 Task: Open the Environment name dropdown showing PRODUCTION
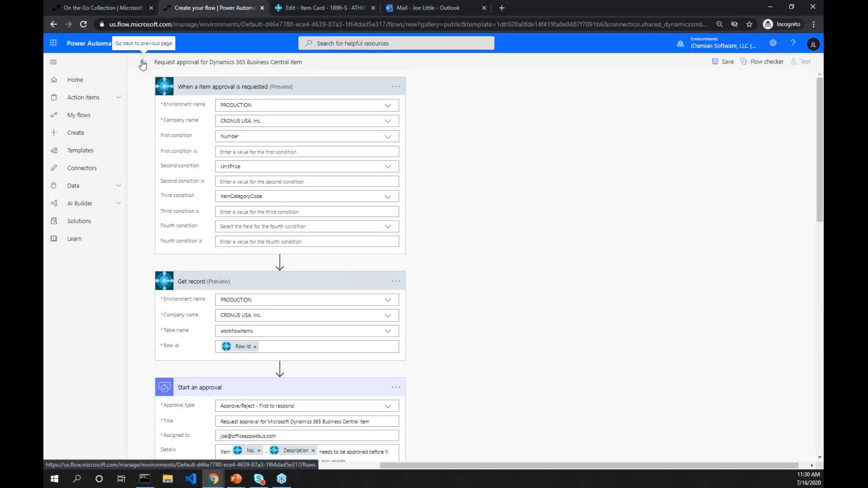[307, 105]
